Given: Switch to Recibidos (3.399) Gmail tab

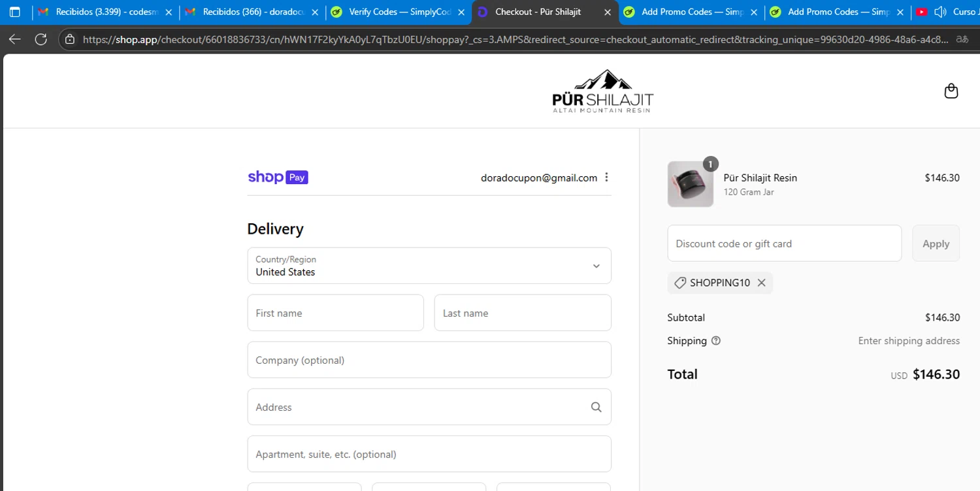Looking at the screenshot, I should click(x=105, y=12).
